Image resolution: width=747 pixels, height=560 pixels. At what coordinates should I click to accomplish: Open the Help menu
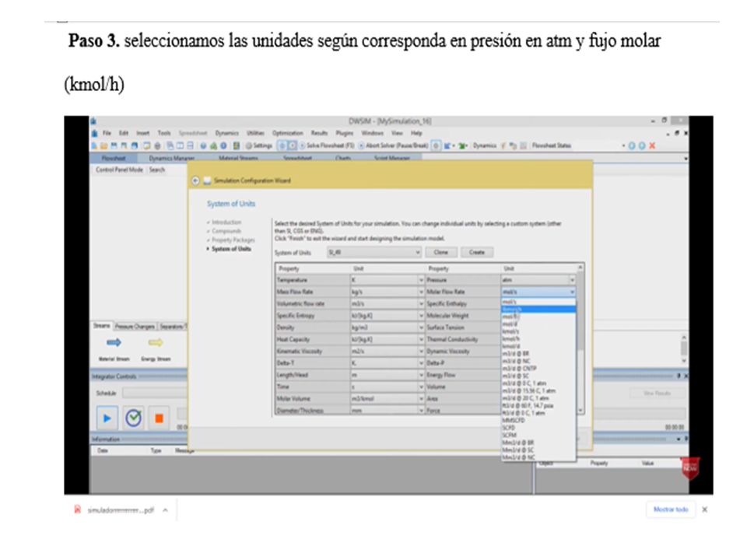pyautogui.click(x=416, y=133)
